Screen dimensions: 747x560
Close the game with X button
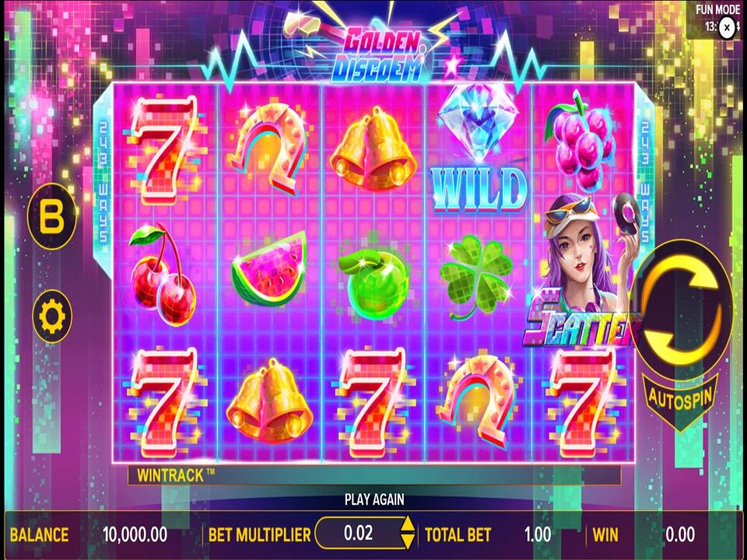click(727, 29)
